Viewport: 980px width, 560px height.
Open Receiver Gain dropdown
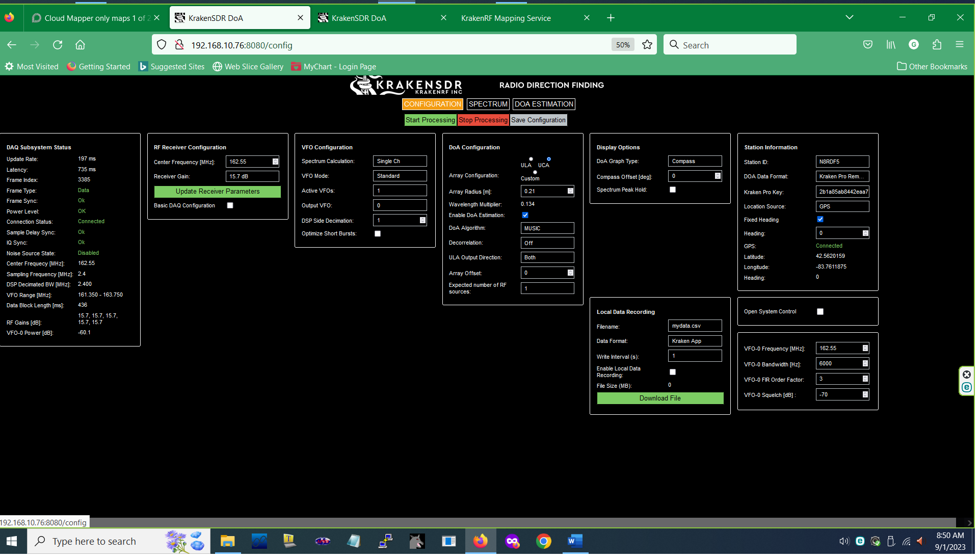(x=252, y=177)
